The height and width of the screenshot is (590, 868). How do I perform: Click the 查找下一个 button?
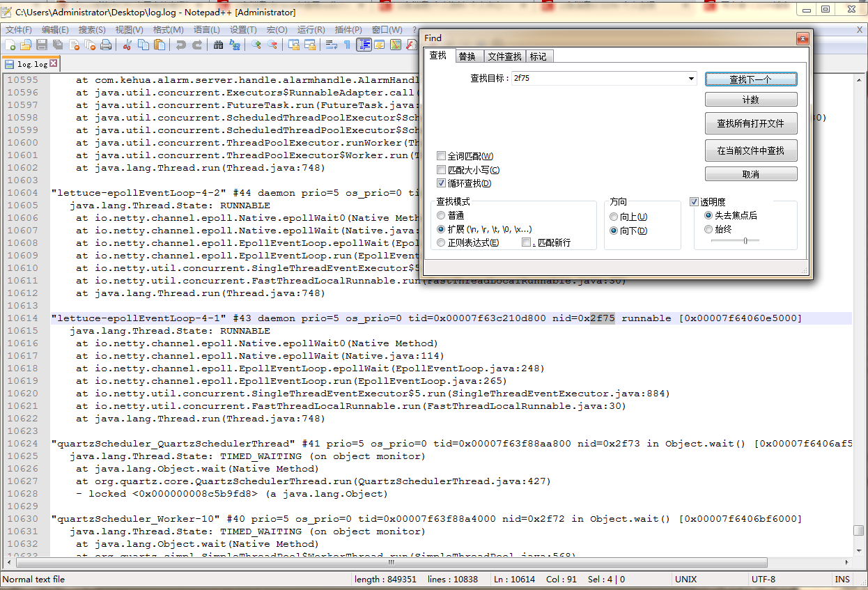(x=751, y=79)
